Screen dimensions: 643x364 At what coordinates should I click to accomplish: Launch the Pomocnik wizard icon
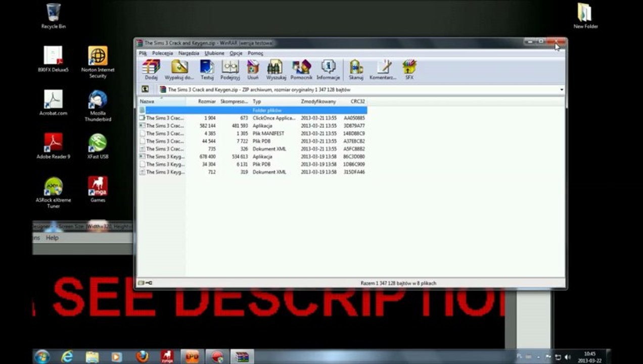(301, 70)
